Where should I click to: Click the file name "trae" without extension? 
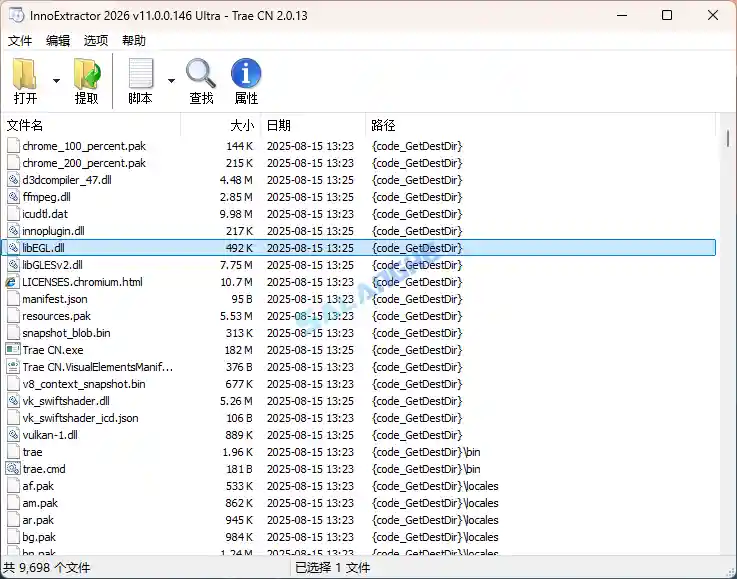[32, 452]
